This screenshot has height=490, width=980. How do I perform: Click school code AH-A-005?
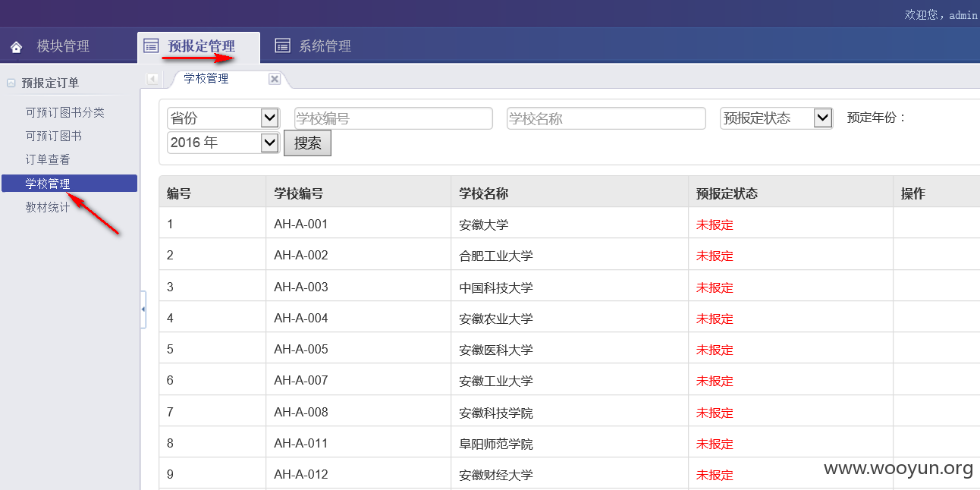coord(301,349)
